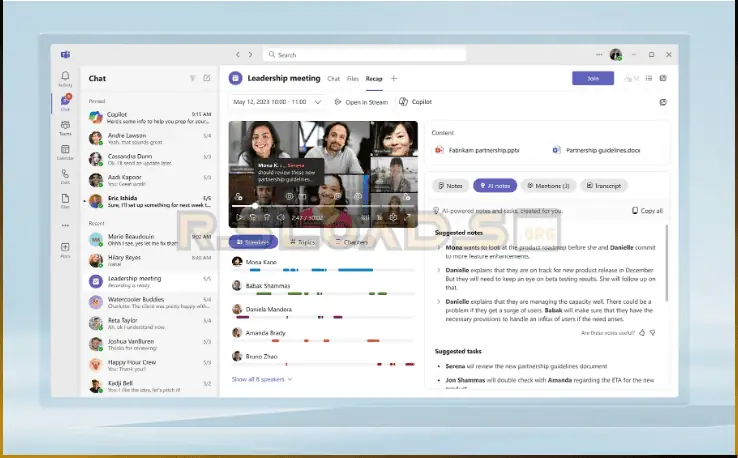This screenshot has width=738, height=458.
Task: Switch to the meeting Files tab
Action: [x=353, y=79]
